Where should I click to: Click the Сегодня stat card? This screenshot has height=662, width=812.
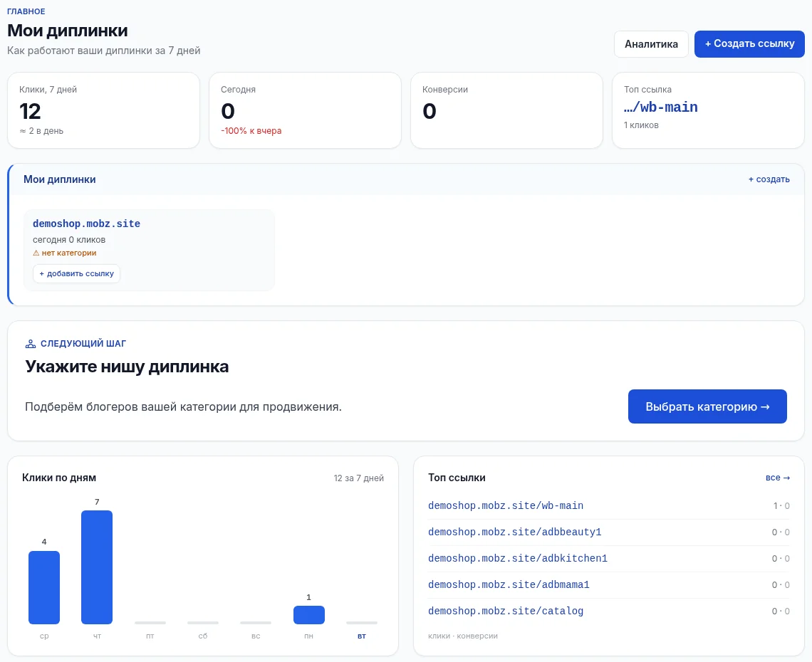tap(305, 110)
